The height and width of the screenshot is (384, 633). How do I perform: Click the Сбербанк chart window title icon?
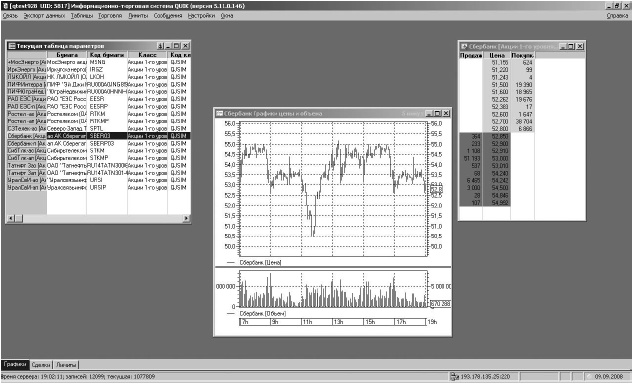[x=220, y=114]
